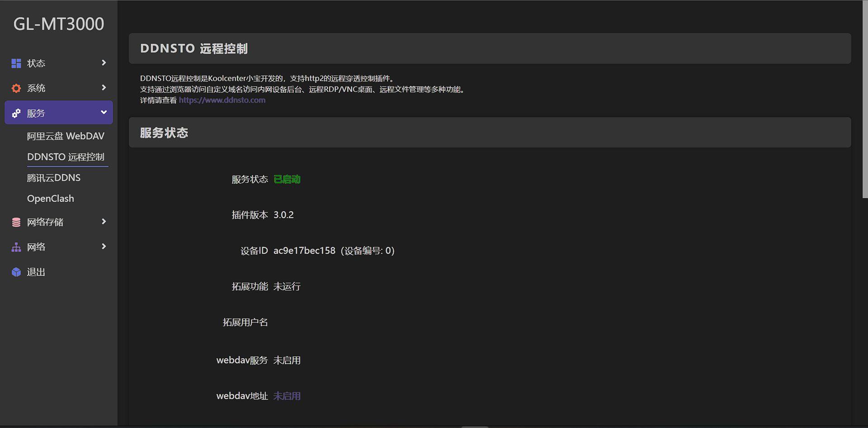This screenshot has width=868, height=428.
Task: Open the ddnsto.com website link
Action: [x=222, y=100]
